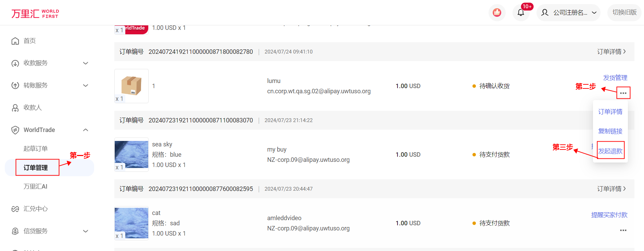
Task: Expand the 转账服务 submenu
Action: point(86,85)
